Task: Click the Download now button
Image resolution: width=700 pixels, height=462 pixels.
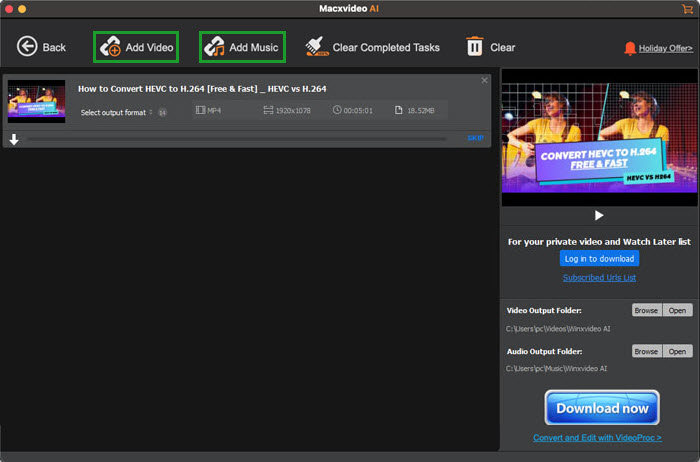Action: pos(602,408)
